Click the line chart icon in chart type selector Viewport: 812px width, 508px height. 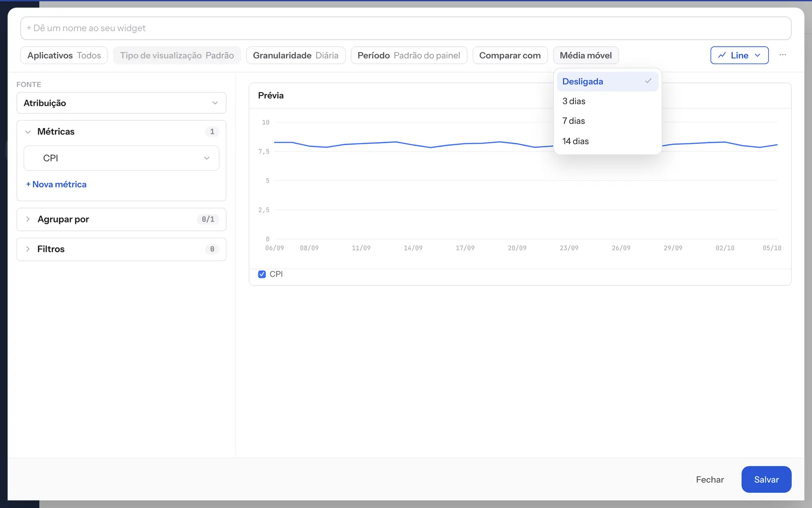(x=722, y=55)
